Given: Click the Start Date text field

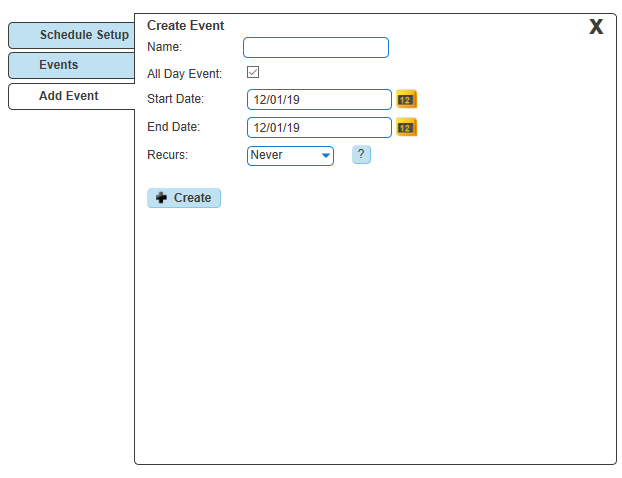Looking at the screenshot, I should [319, 99].
